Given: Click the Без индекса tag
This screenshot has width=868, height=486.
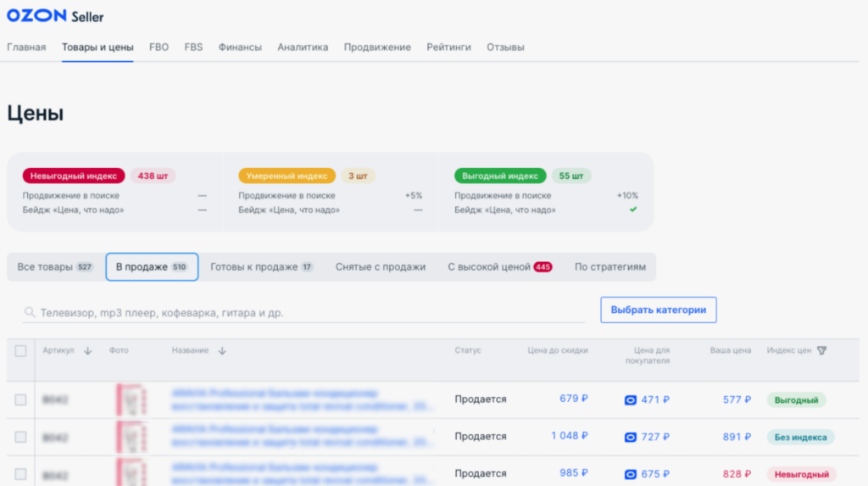Looking at the screenshot, I should 800,437.
